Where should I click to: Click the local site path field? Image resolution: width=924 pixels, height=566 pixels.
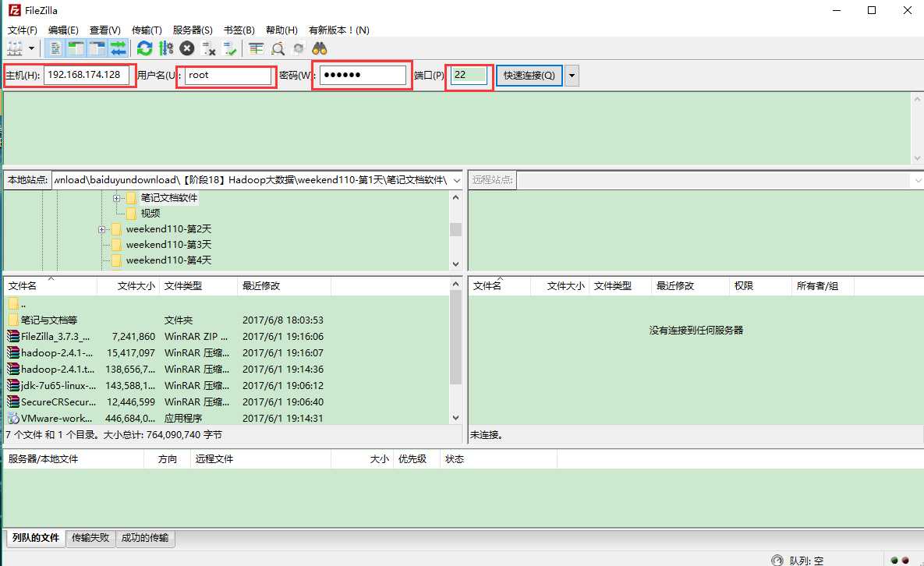pos(251,179)
